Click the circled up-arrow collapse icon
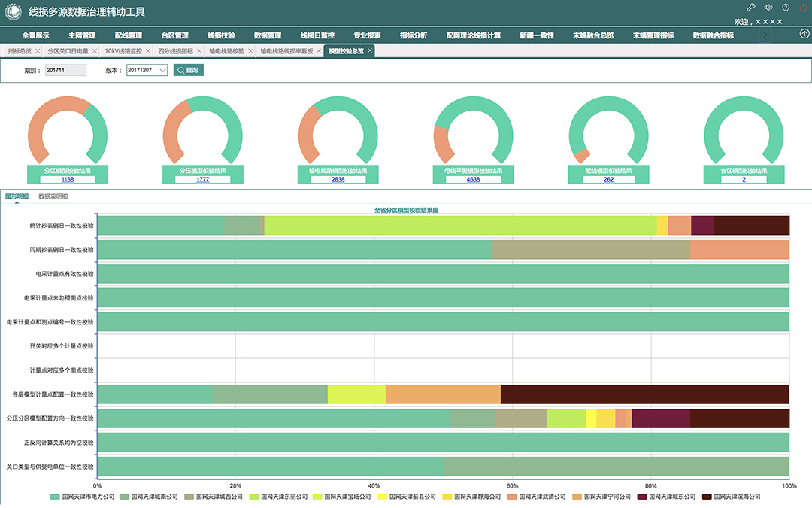Screen dimensions: 812x508 coord(804,35)
